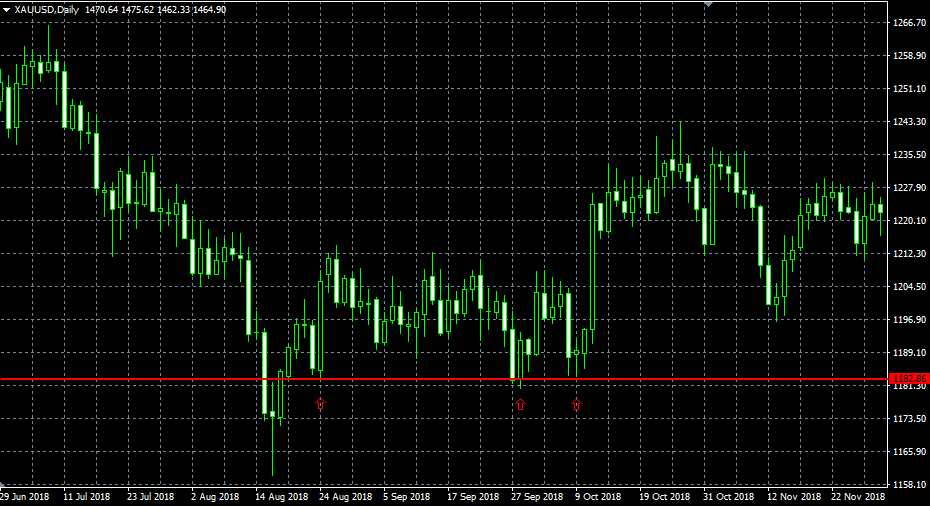Click the 1204.50 price scale label
Screen dimensions: 930x506
point(909,287)
